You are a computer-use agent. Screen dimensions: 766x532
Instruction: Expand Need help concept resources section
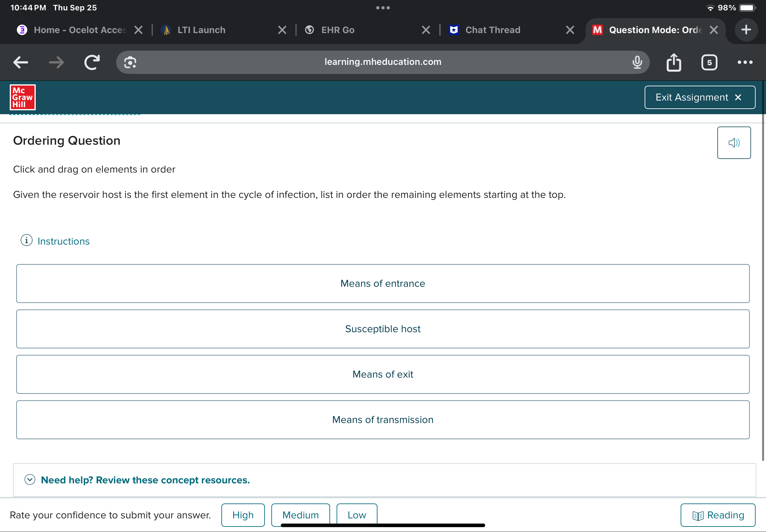pyautogui.click(x=145, y=480)
